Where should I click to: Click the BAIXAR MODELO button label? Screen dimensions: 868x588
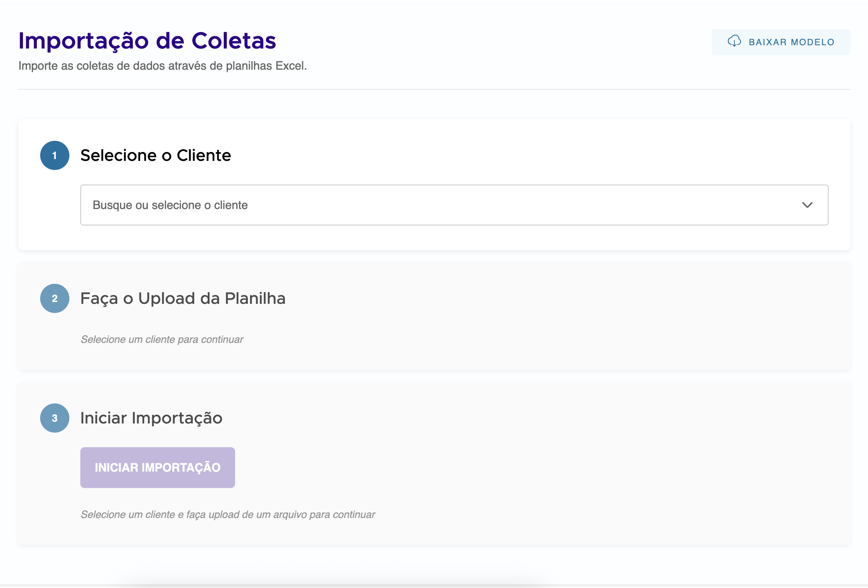(791, 42)
